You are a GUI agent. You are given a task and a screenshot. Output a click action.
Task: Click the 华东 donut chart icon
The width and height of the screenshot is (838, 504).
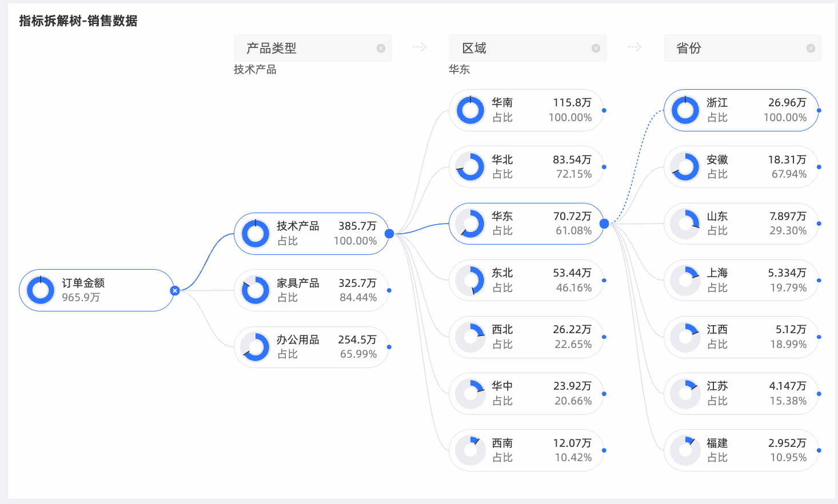coord(470,223)
